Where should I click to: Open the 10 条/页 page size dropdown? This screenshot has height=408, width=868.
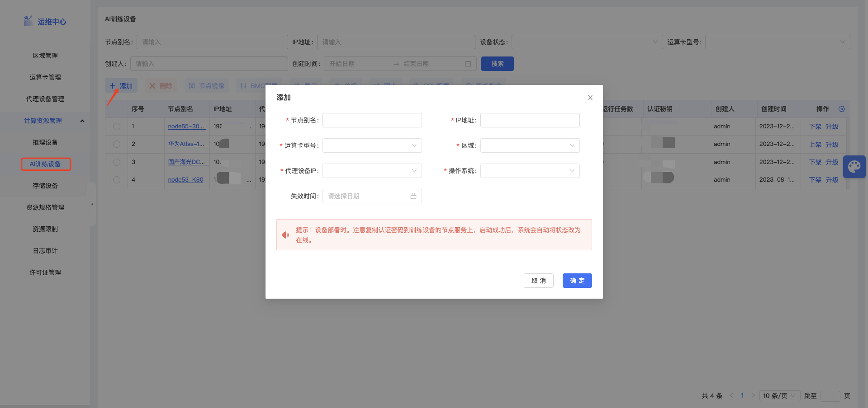point(780,396)
